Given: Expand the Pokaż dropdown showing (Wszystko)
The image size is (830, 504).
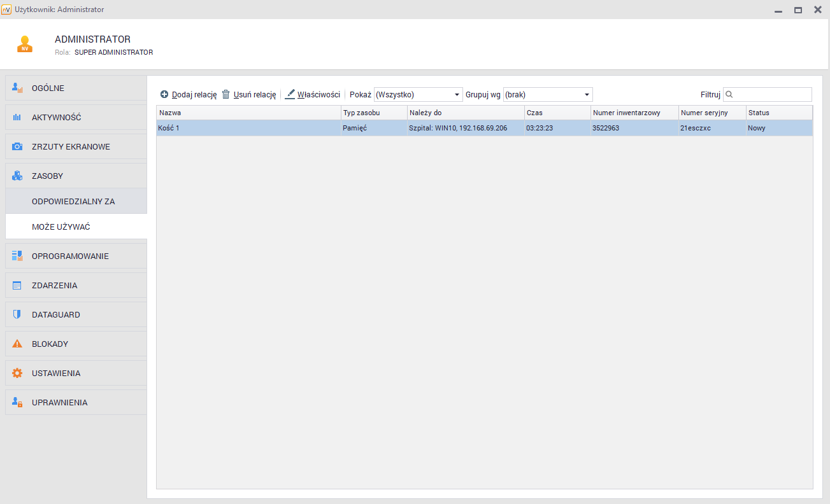Looking at the screenshot, I should pyautogui.click(x=418, y=95).
